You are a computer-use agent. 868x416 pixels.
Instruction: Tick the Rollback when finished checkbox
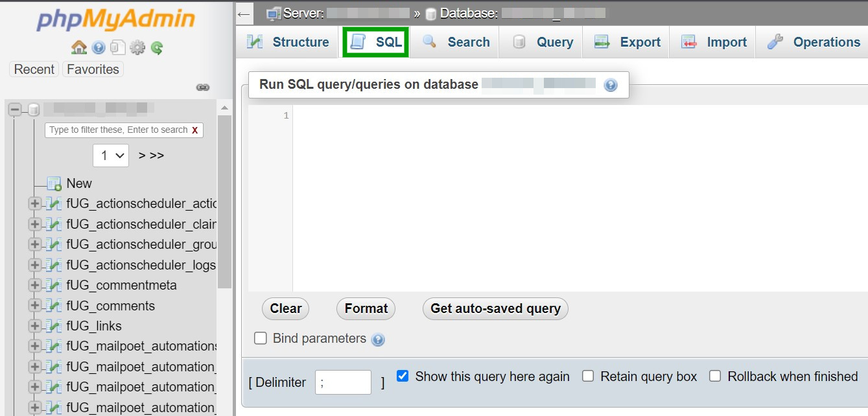click(715, 376)
